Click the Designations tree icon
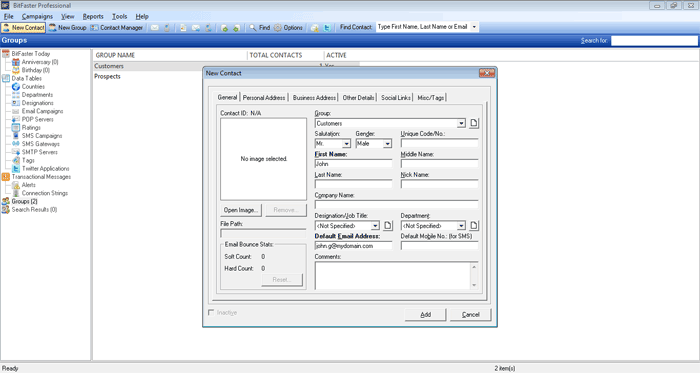Image resolution: width=700 pixels, height=373 pixels. click(16, 103)
